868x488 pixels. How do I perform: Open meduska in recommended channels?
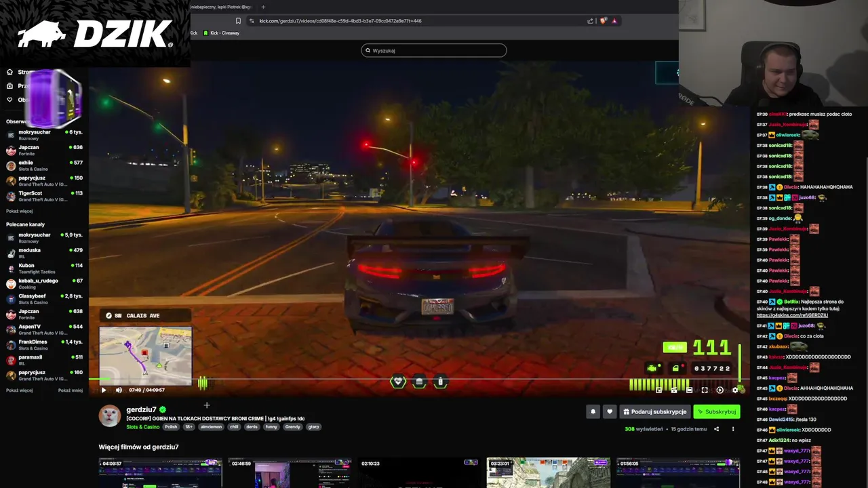pos(44,253)
